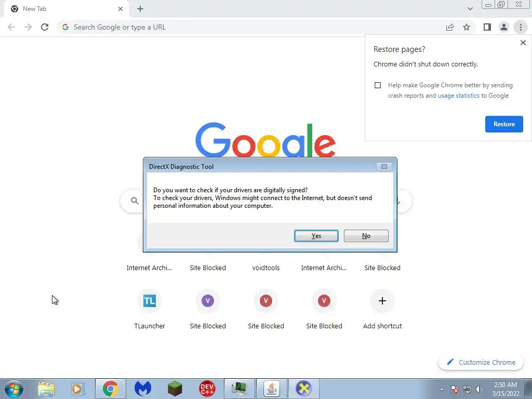Image resolution: width=532 pixels, height=399 pixels.
Task: Click Yes in DirectX Diagnostic Tool dialog
Action: point(316,236)
